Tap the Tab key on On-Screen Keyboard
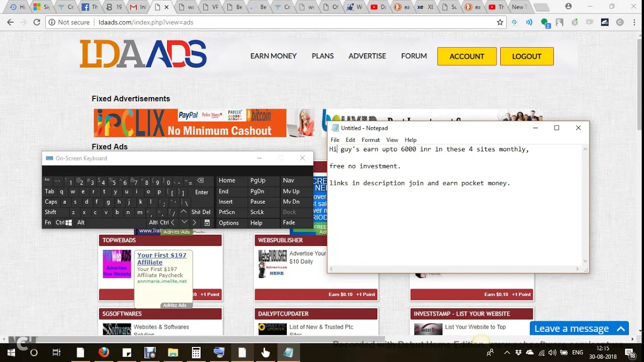The height and width of the screenshot is (362, 644). (x=49, y=192)
